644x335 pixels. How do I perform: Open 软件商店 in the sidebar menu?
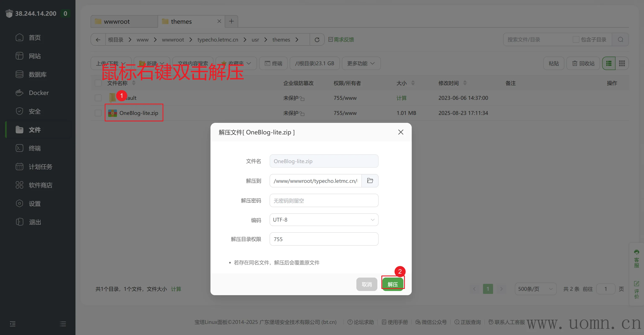click(40, 185)
